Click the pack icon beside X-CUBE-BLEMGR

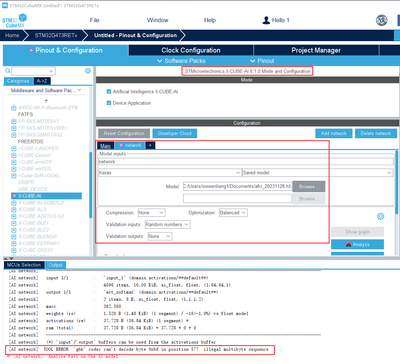(14, 236)
